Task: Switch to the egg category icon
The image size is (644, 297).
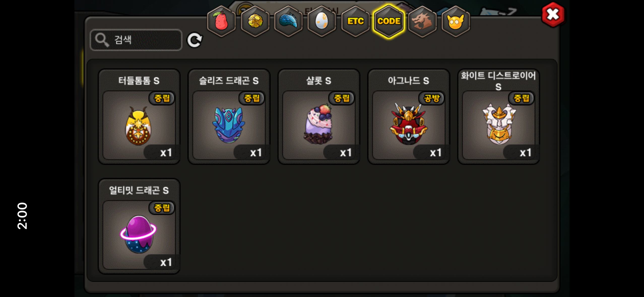Action: [322, 21]
